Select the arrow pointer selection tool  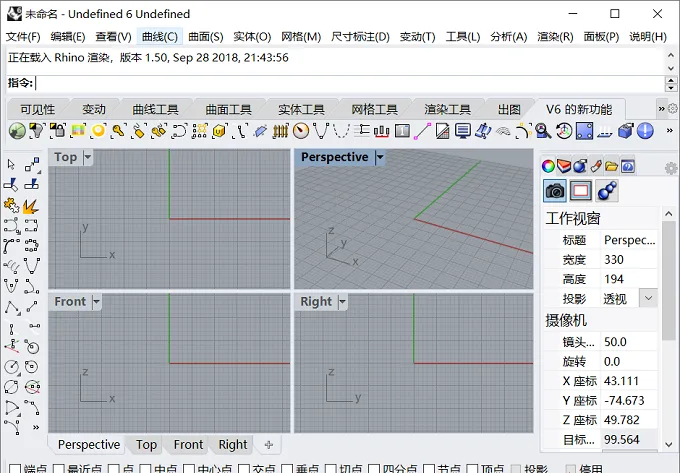[11, 165]
